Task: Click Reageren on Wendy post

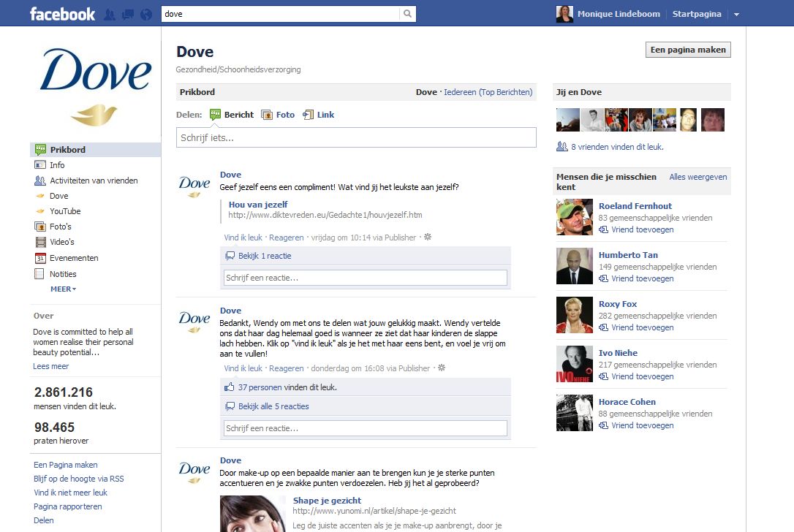Action: pyautogui.click(x=286, y=368)
